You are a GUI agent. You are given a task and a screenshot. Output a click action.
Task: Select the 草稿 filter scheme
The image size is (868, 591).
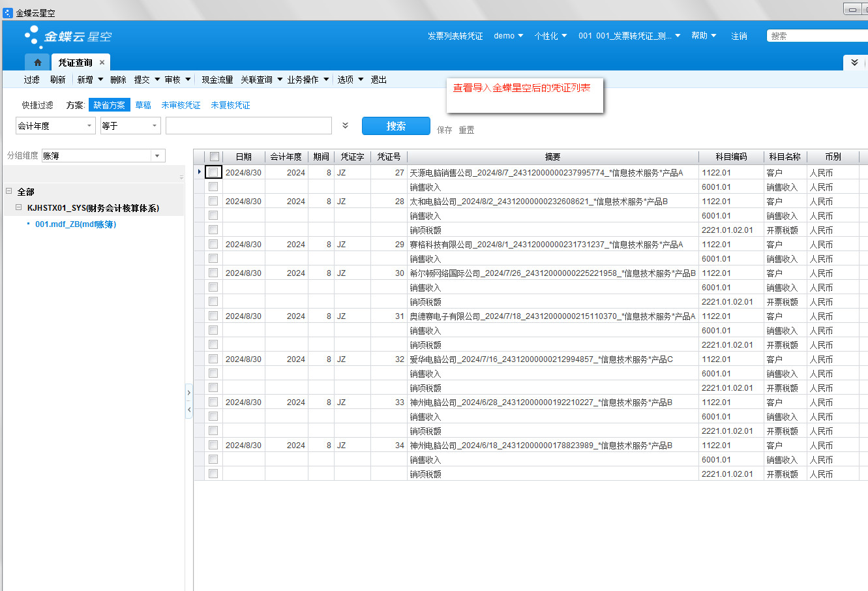pyautogui.click(x=143, y=105)
